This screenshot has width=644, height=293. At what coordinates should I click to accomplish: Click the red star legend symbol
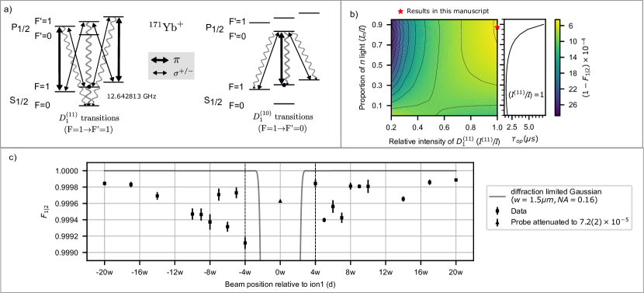tap(401, 11)
